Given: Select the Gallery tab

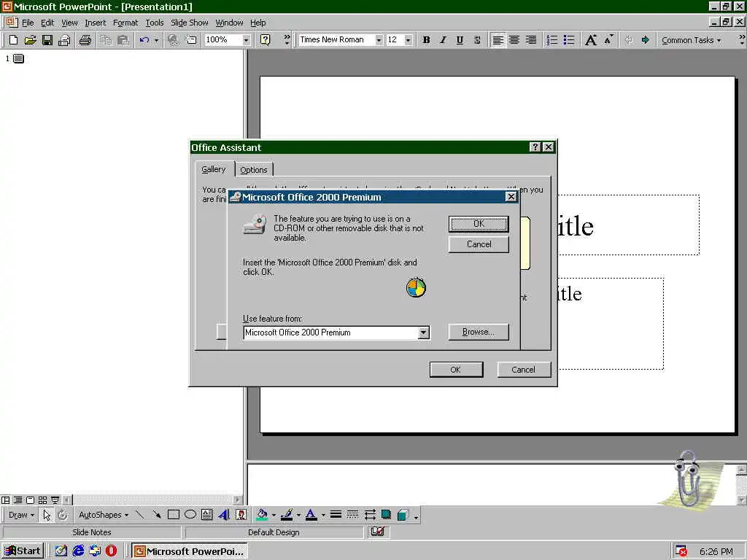Looking at the screenshot, I should click(214, 169).
